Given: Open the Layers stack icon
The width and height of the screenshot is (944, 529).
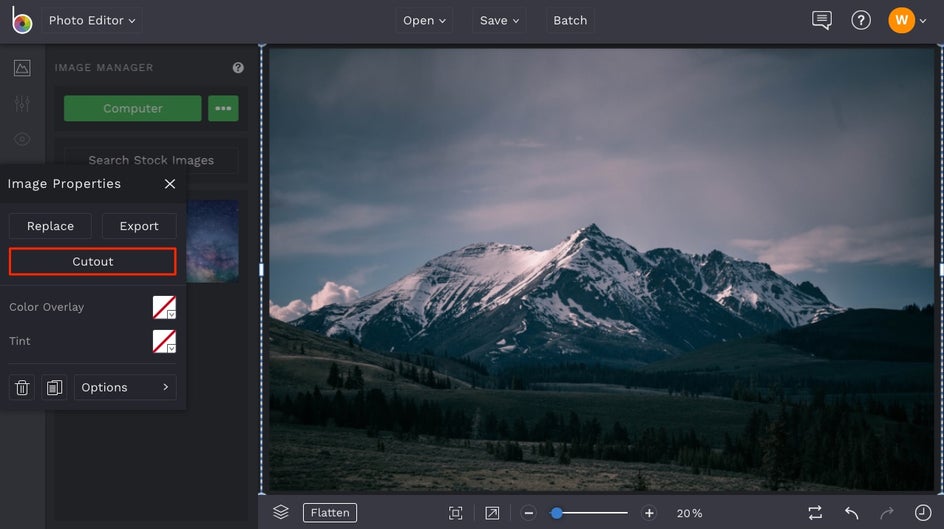Looking at the screenshot, I should tap(281, 512).
